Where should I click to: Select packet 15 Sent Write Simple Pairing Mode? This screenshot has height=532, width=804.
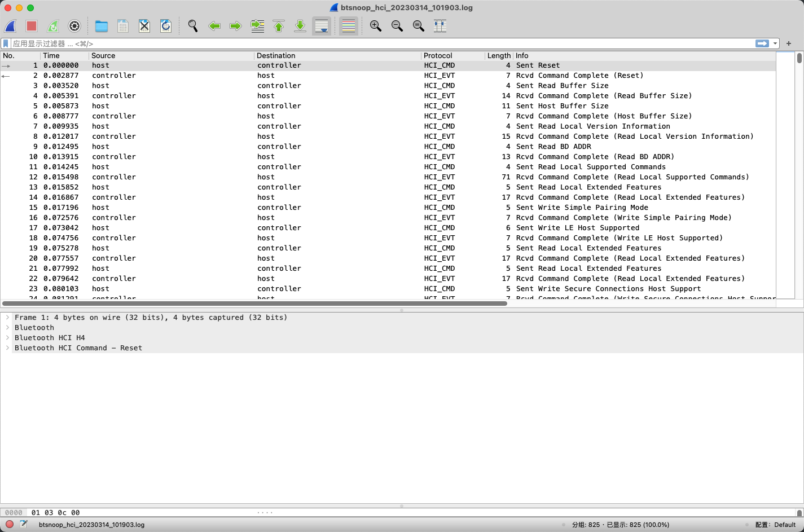(388, 208)
